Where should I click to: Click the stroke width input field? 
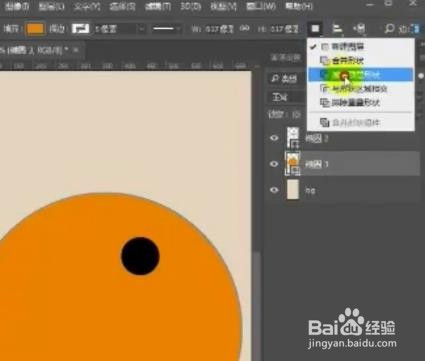tap(116, 29)
